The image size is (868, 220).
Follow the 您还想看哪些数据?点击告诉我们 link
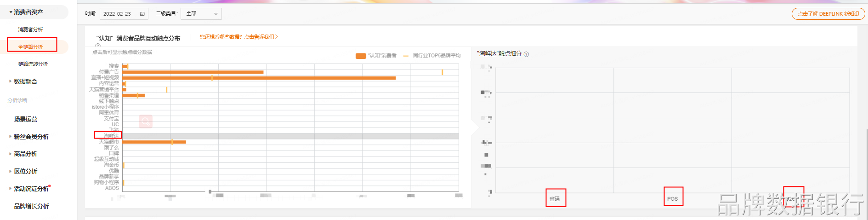pos(238,37)
